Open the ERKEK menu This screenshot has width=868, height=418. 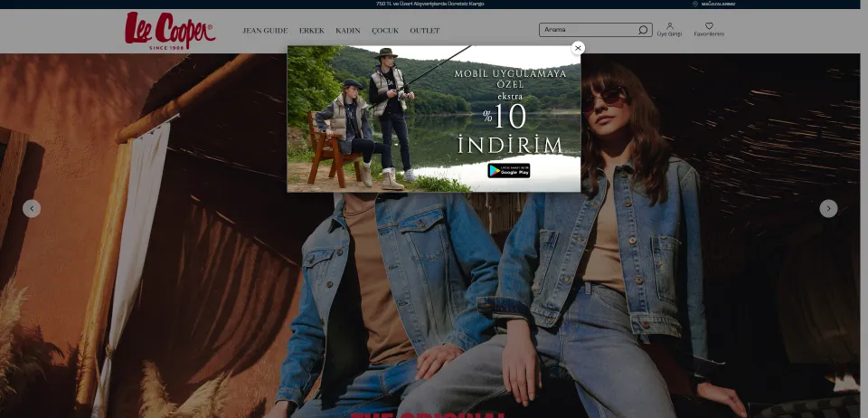pyautogui.click(x=312, y=31)
